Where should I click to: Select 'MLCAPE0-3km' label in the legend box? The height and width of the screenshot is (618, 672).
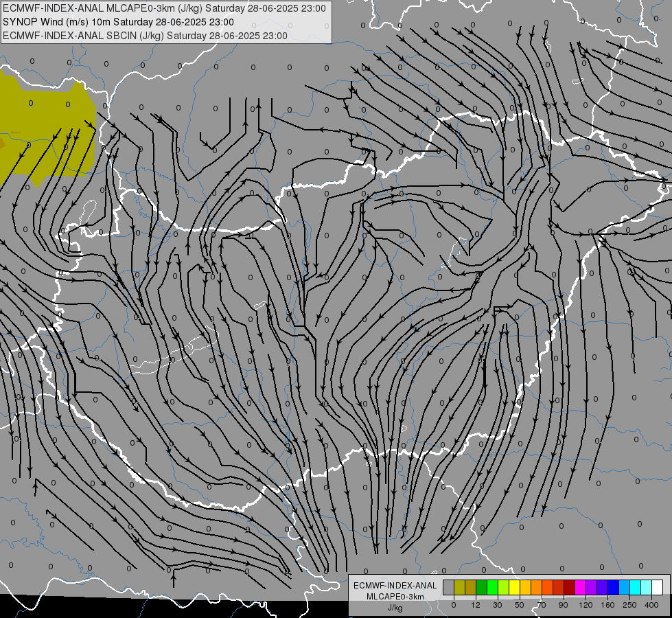coord(395,597)
